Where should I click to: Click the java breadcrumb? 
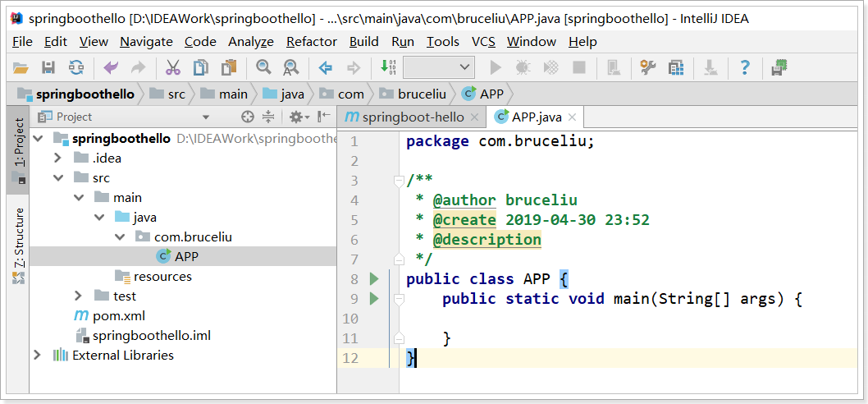click(x=284, y=94)
